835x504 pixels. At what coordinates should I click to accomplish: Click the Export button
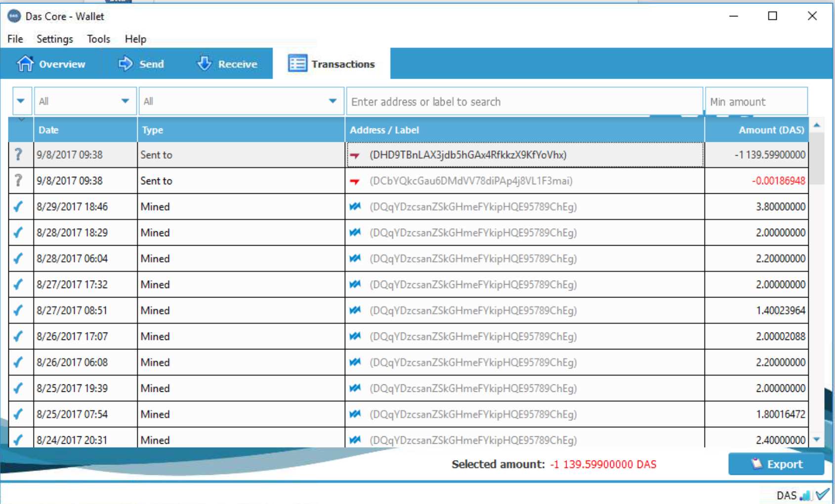tap(776, 464)
